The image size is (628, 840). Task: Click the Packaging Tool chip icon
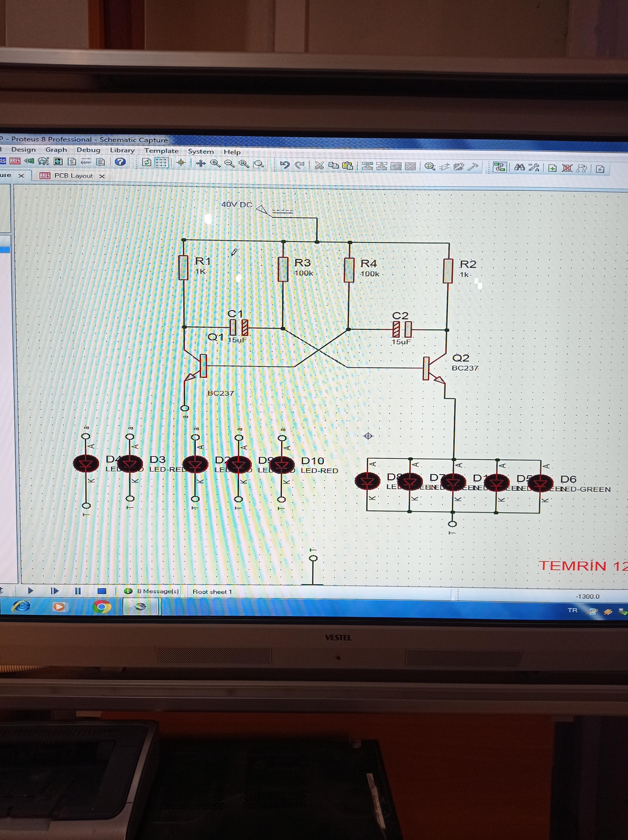click(x=458, y=167)
